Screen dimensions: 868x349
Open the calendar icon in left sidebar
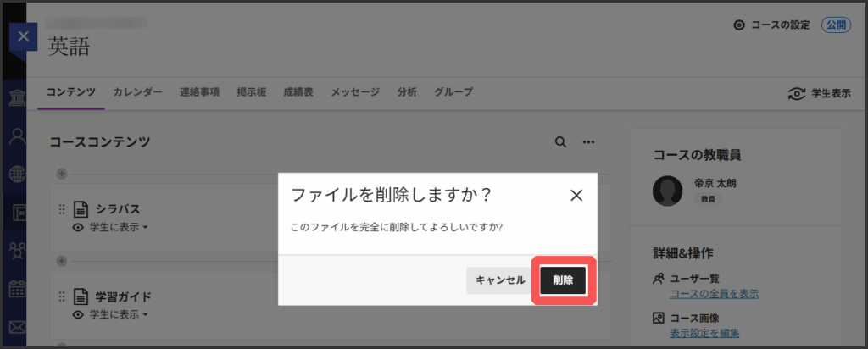tap(16, 288)
